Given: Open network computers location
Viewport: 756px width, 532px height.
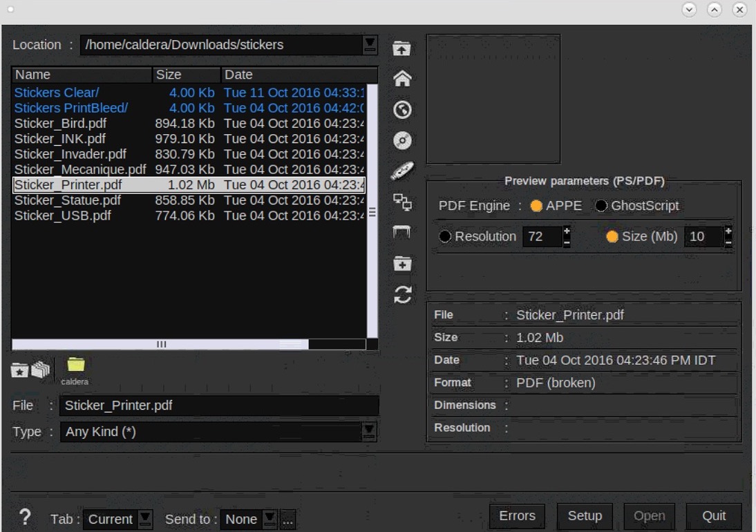Looking at the screenshot, I should point(401,202).
